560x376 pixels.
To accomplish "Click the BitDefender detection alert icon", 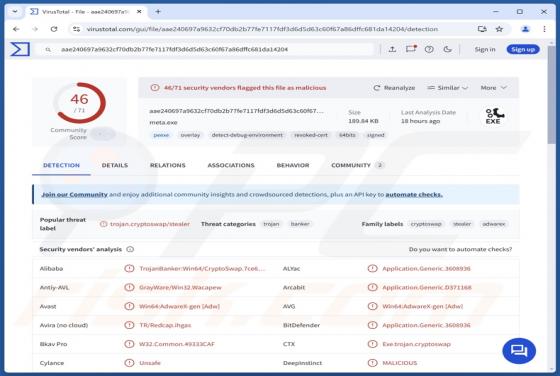I will click(x=372, y=325).
